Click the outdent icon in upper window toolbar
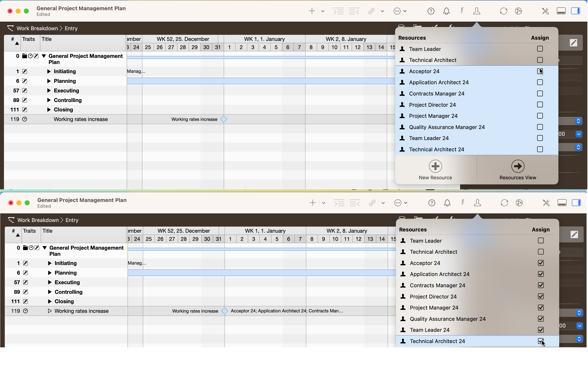 tap(354, 11)
